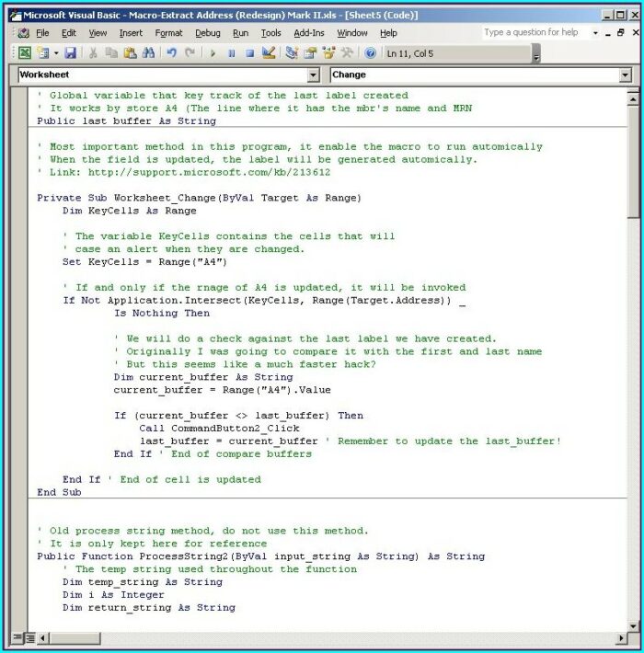Open Find with the binoculars icon
The width and height of the screenshot is (644, 653).
click(148, 53)
